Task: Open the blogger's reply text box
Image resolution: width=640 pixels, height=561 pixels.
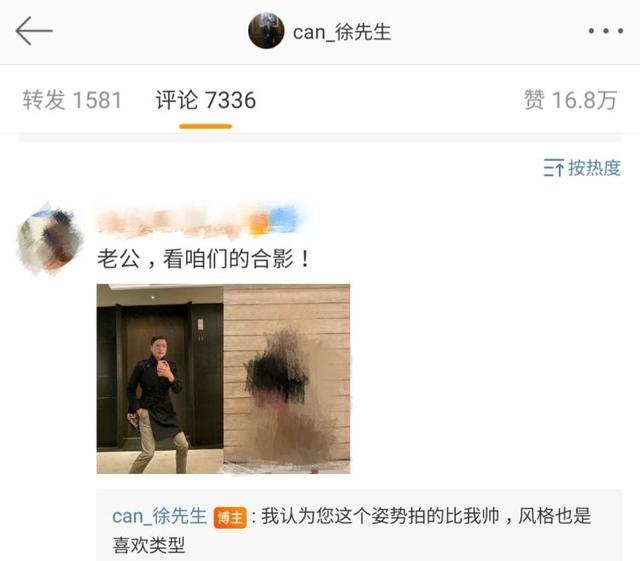Action: click(x=359, y=525)
